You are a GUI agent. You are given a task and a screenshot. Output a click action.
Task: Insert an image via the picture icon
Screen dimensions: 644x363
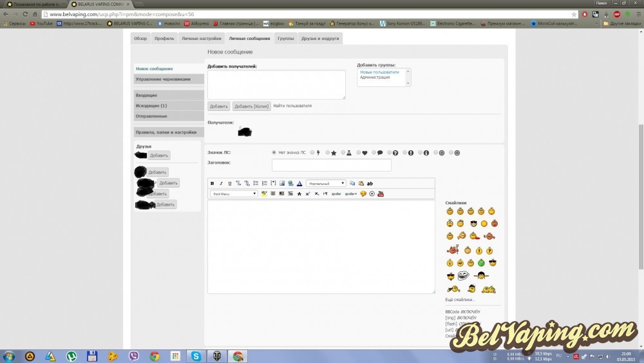point(282,183)
